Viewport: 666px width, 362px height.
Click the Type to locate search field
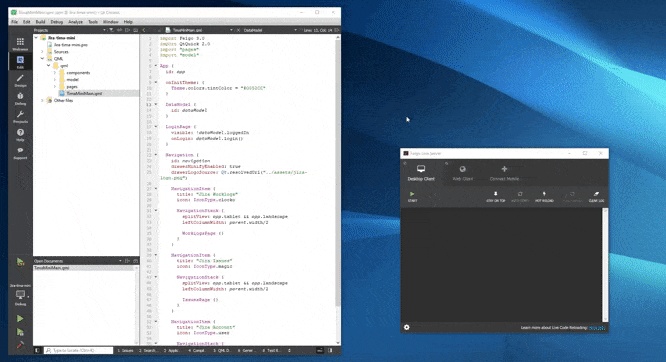click(79, 351)
